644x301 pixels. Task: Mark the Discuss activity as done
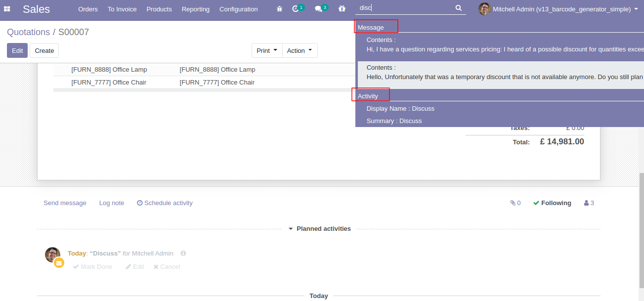click(x=92, y=267)
